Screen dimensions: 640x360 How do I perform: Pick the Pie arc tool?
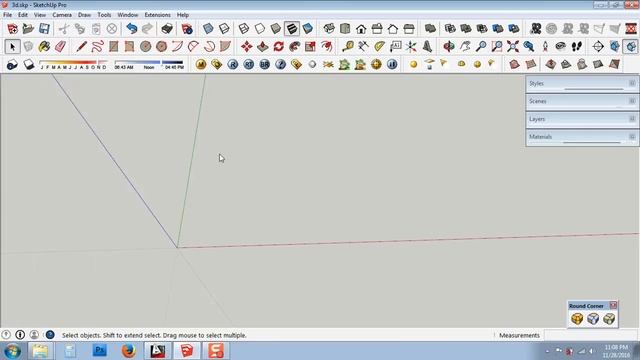225,47
